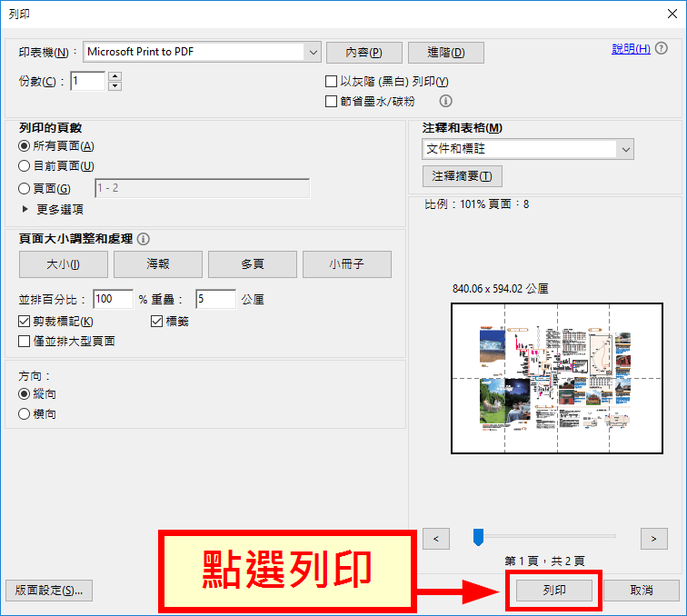Click info icon next to page sizing heading
This screenshot has height=616, width=687.
coord(144,239)
